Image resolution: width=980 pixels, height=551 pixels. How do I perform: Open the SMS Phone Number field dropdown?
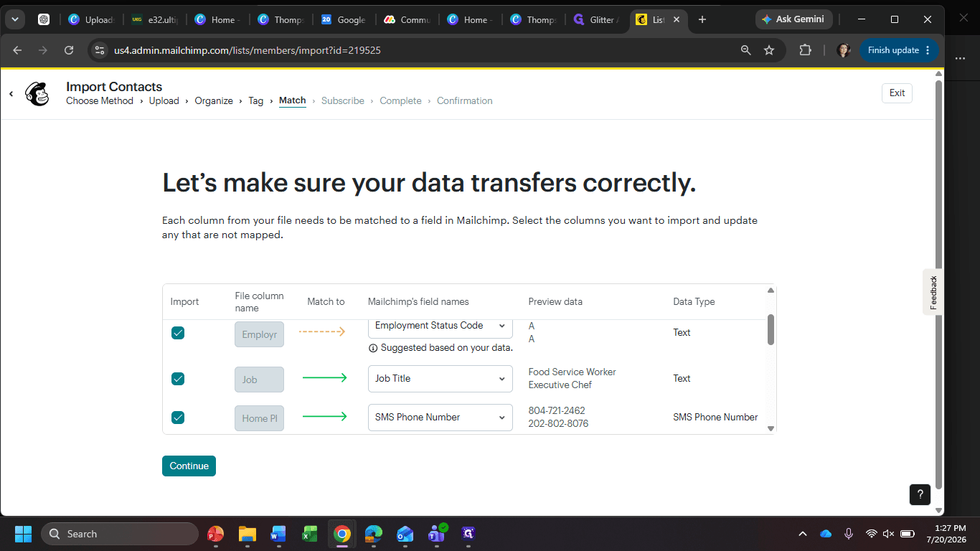(x=440, y=418)
